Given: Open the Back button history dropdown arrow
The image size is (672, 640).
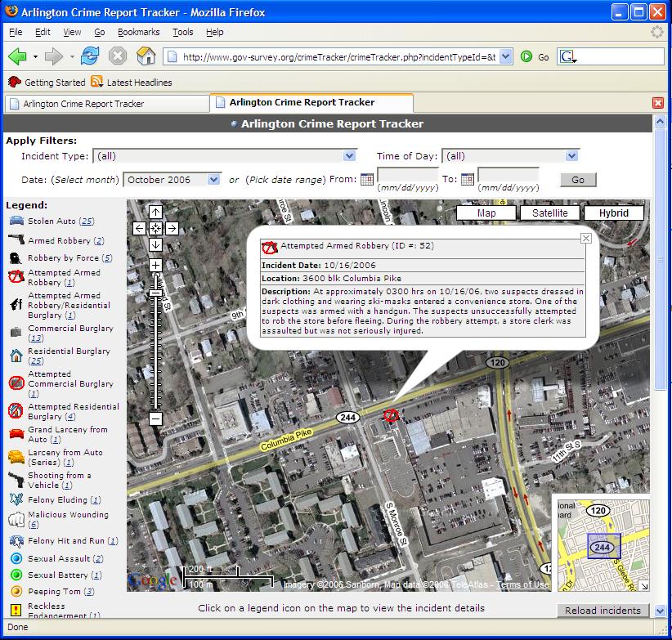Looking at the screenshot, I should (x=35, y=56).
